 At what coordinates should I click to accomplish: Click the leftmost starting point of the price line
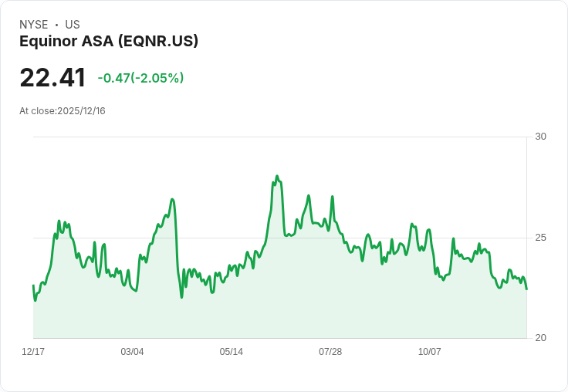[x=33, y=286]
